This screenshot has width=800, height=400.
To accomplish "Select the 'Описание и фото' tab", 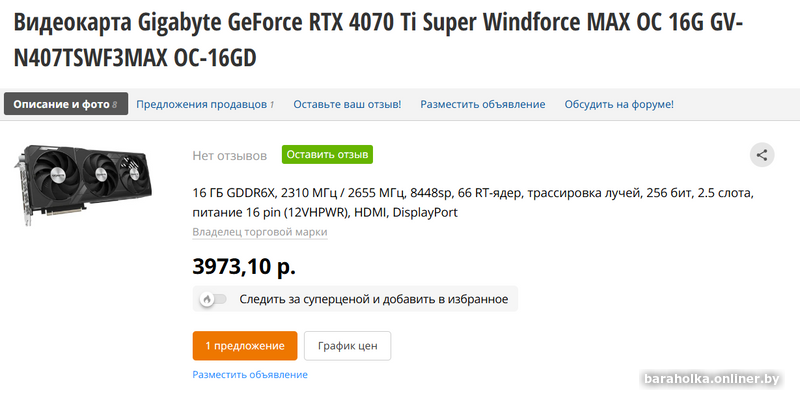I will pyautogui.click(x=66, y=104).
